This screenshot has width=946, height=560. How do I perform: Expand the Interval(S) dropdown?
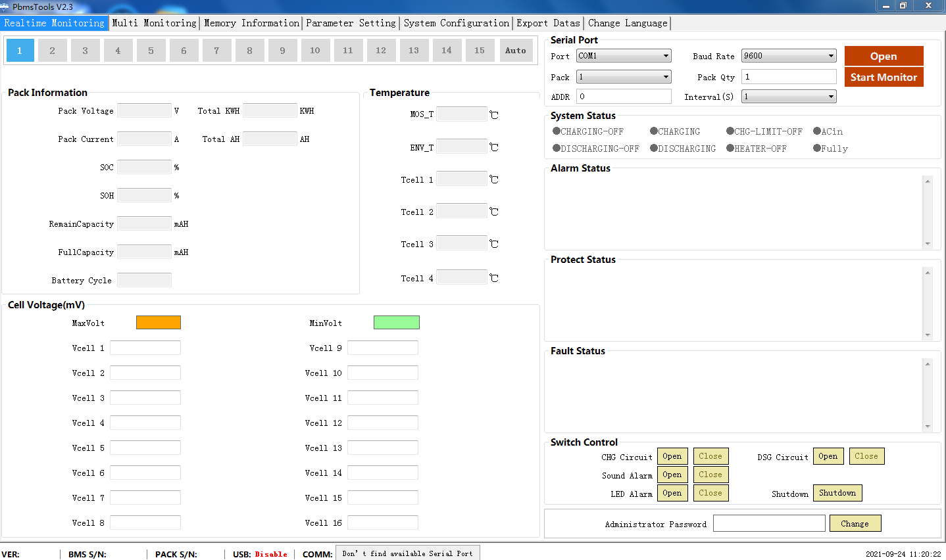831,97
